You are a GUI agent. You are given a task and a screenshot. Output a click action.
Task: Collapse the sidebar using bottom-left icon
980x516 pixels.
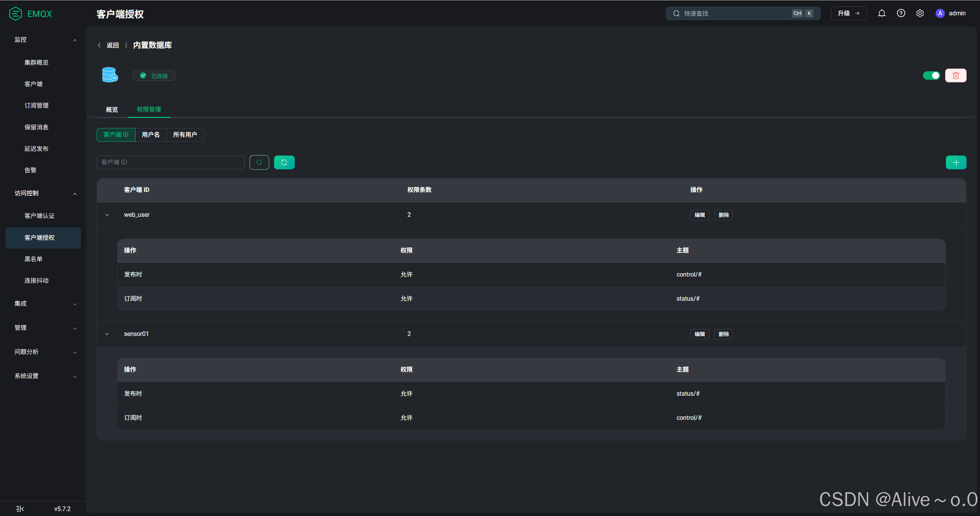[20, 509]
